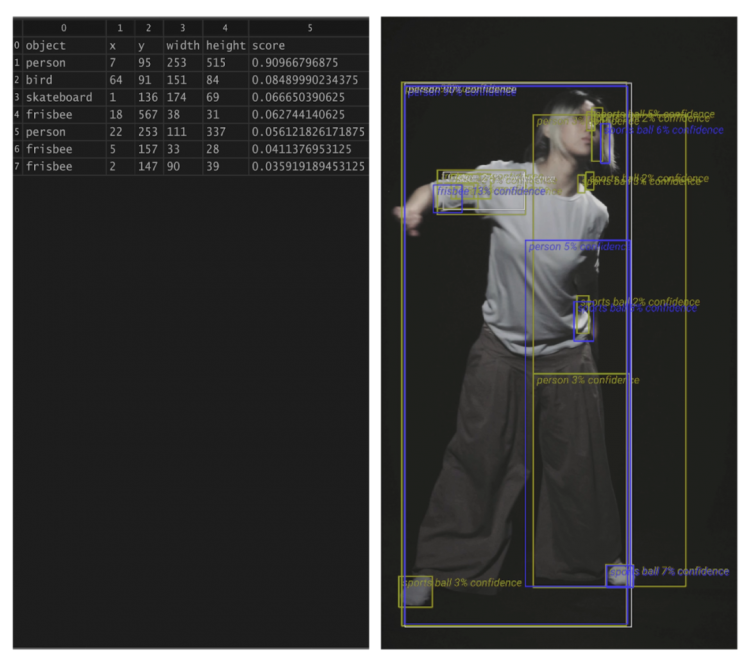
Task: Click the 'sports ball 7% confidence' box
Action: pyautogui.click(x=620, y=576)
